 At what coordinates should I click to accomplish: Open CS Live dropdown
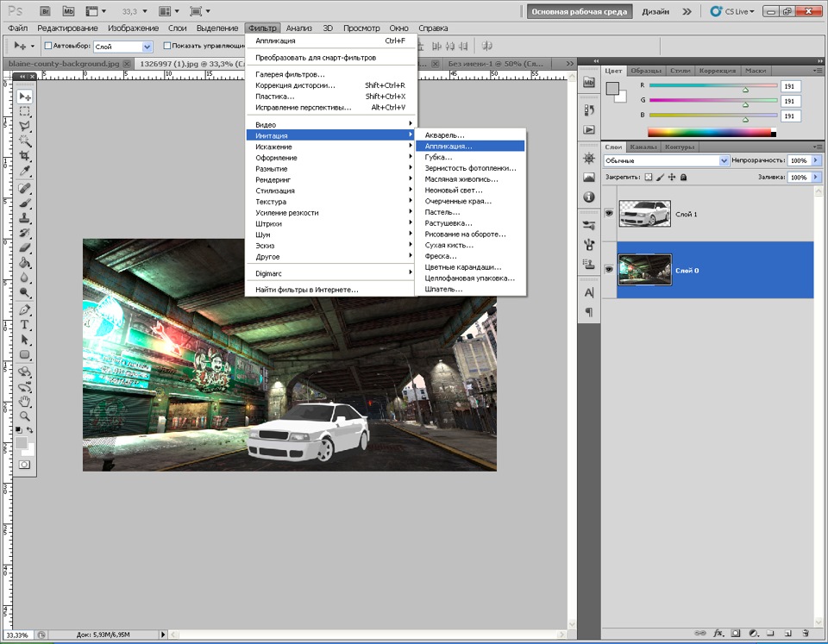click(x=732, y=11)
